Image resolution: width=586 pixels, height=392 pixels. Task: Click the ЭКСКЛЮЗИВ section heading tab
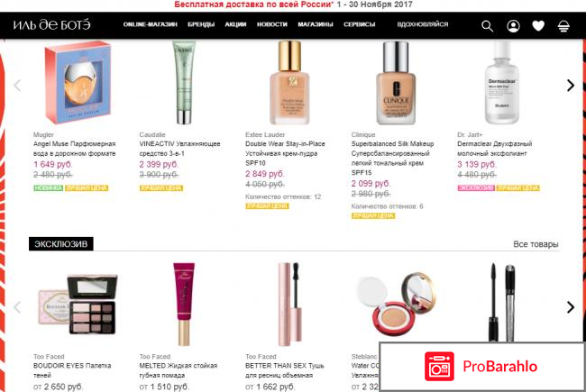[x=61, y=244]
